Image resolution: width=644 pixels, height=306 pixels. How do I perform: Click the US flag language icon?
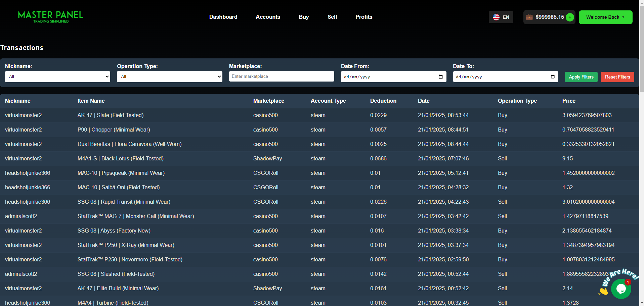click(x=496, y=17)
